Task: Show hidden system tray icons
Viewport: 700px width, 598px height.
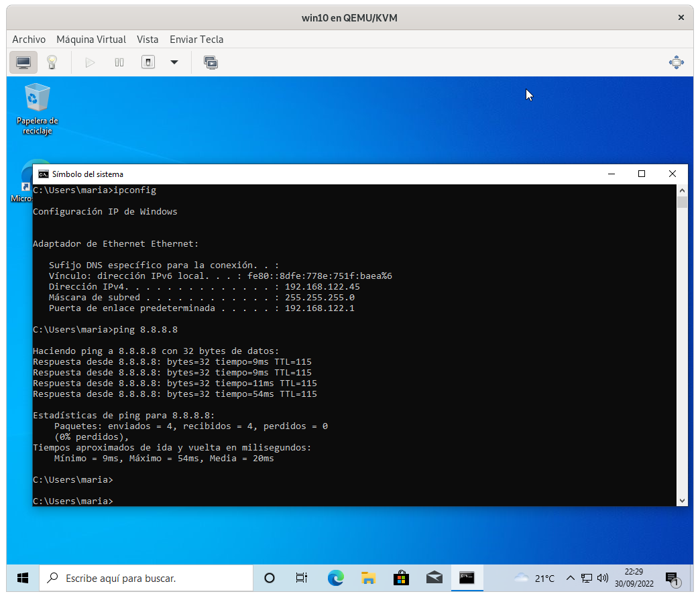Action: click(x=571, y=578)
